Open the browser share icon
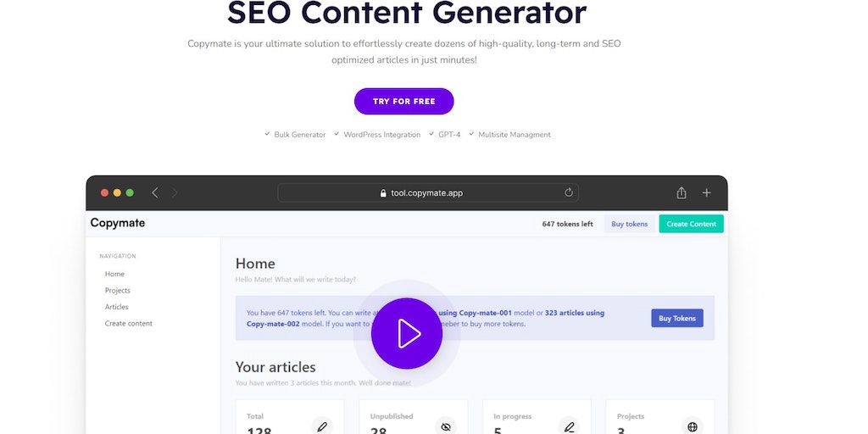868x434 pixels. click(x=682, y=193)
